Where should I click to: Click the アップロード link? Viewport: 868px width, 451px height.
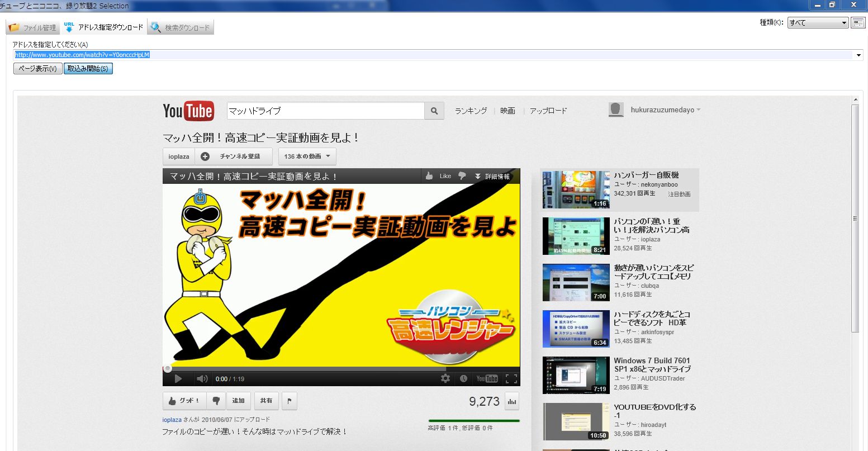[548, 111]
